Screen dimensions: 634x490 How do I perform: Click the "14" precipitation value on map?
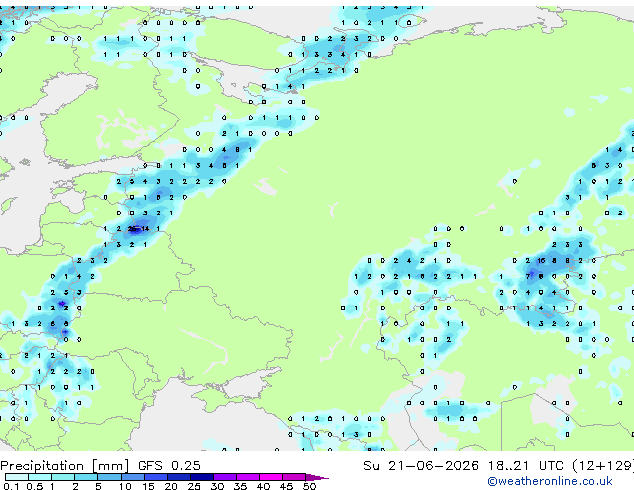tap(145, 229)
